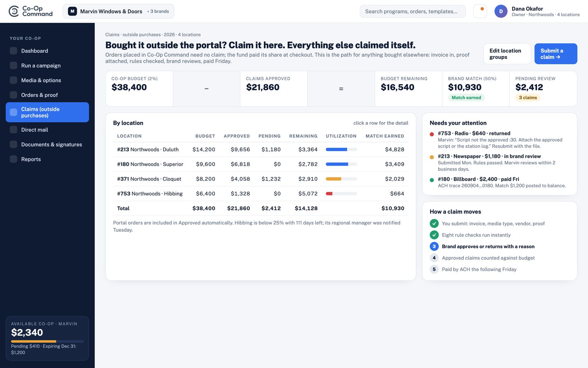Viewport: 588px width, 368px height.
Task: Click the green check beside 'Eight rule checks'
Action: tap(434, 235)
